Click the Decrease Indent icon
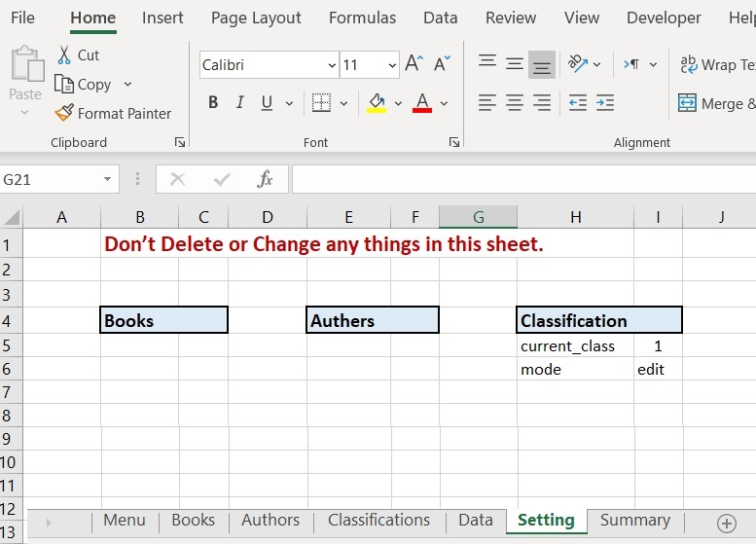 (x=577, y=103)
